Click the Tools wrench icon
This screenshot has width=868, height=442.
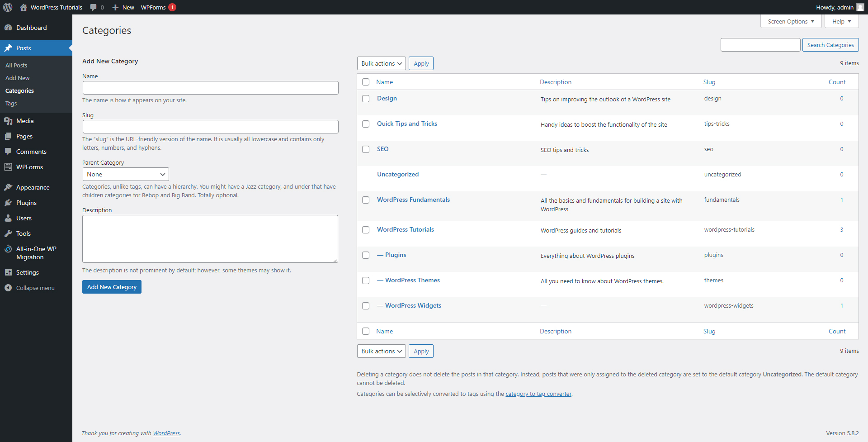click(8, 233)
